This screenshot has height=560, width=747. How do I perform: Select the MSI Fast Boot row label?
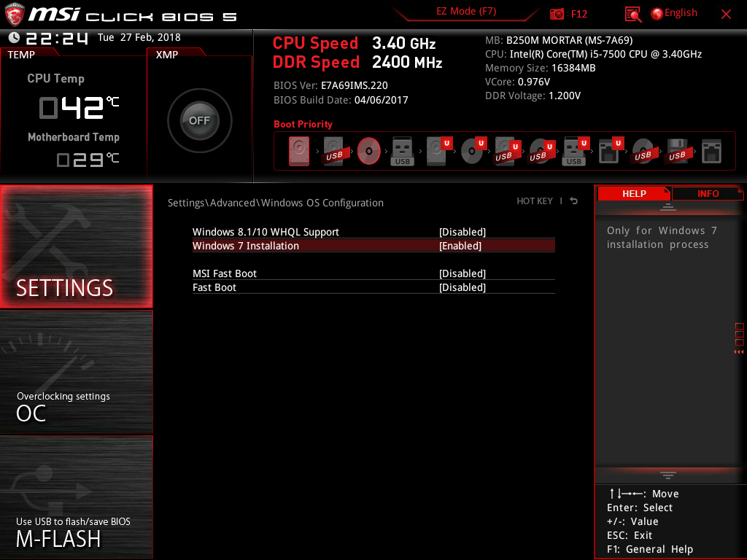[225, 273]
